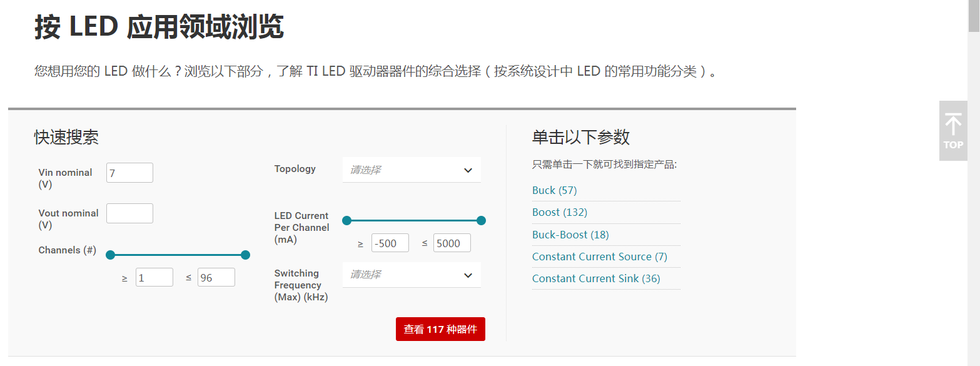The image size is (980, 366).
Task: Click the Channels slider left handle
Action: pos(111,255)
